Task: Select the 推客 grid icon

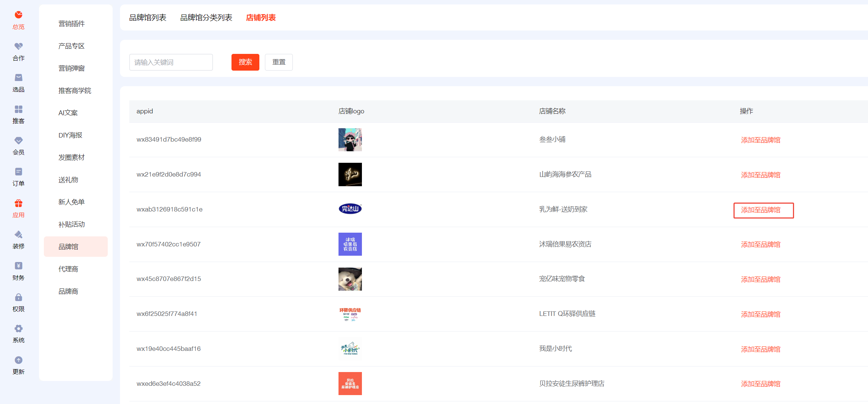Action: tap(19, 109)
